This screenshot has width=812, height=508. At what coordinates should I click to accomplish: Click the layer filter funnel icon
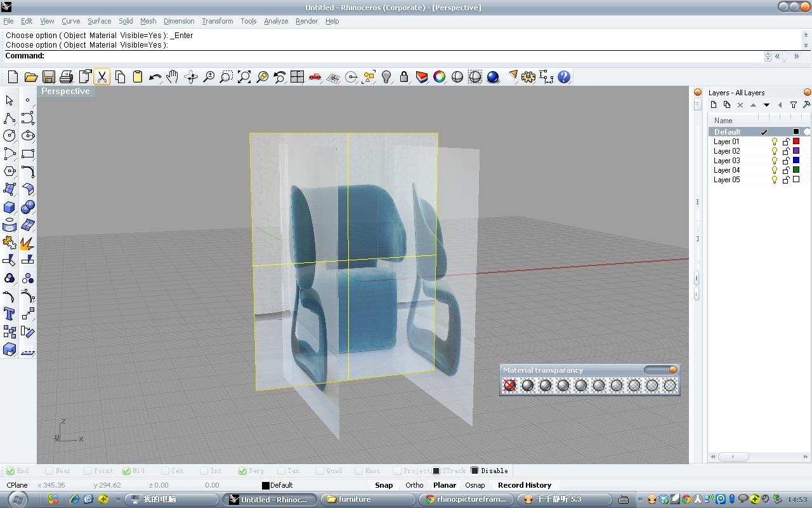click(x=793, y=105)
